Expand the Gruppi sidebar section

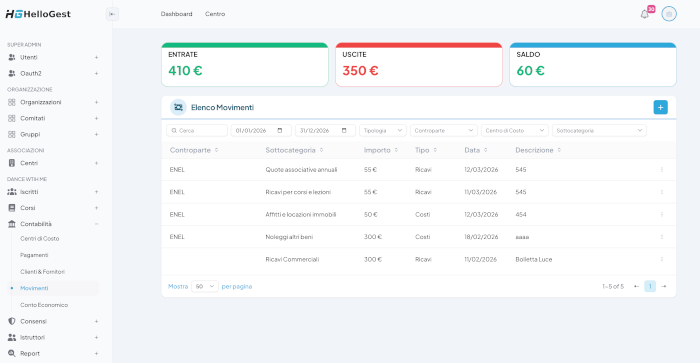pyautogui.click(x=96, y=134)
